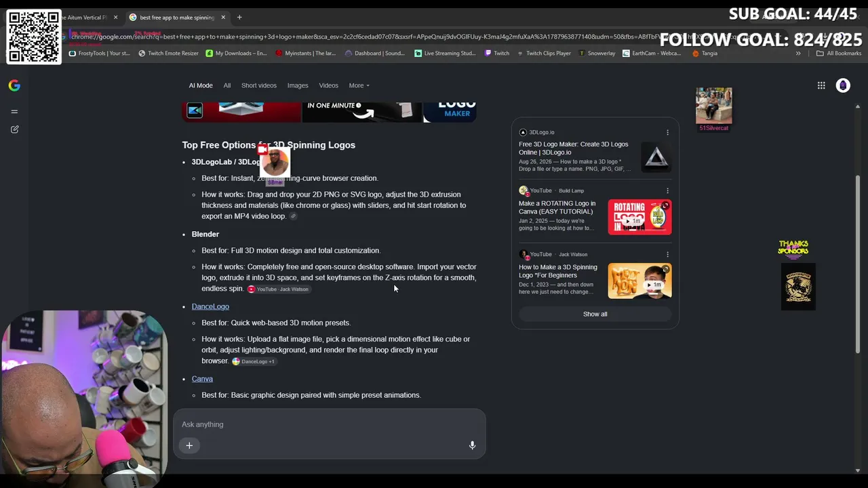Open Snowverlay bookmark

click(597, 54)
